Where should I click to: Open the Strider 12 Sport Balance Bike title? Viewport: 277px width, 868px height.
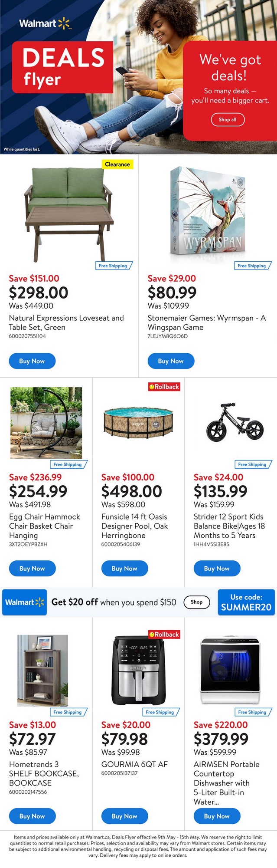click(228, 526)
